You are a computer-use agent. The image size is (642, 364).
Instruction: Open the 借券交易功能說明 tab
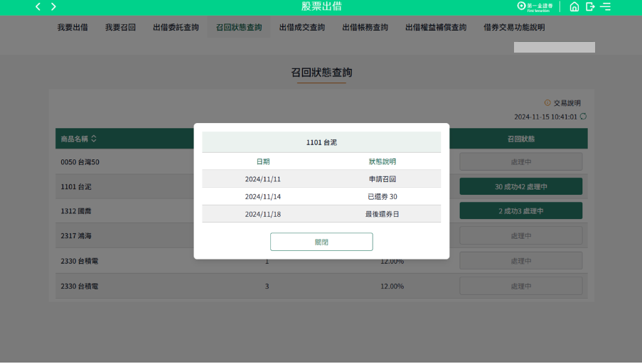(x=514, y=28)
